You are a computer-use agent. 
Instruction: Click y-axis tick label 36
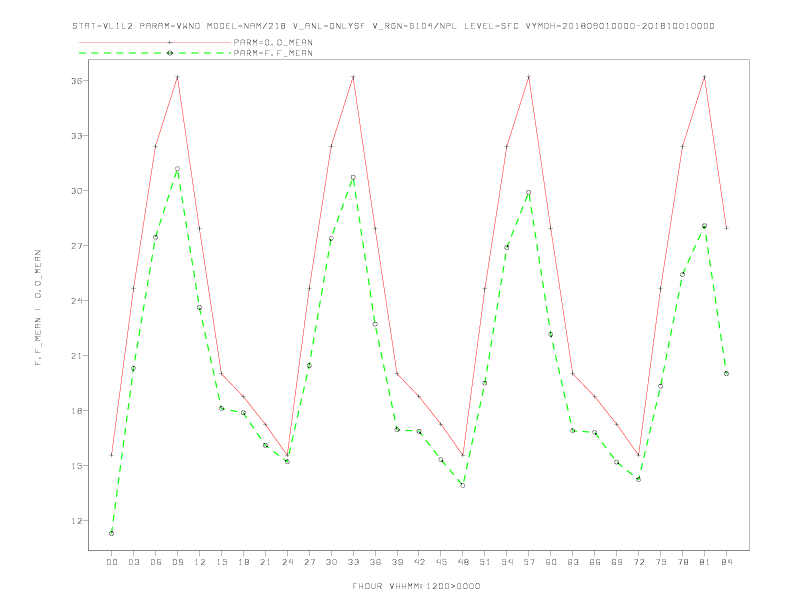coord(76,81)
